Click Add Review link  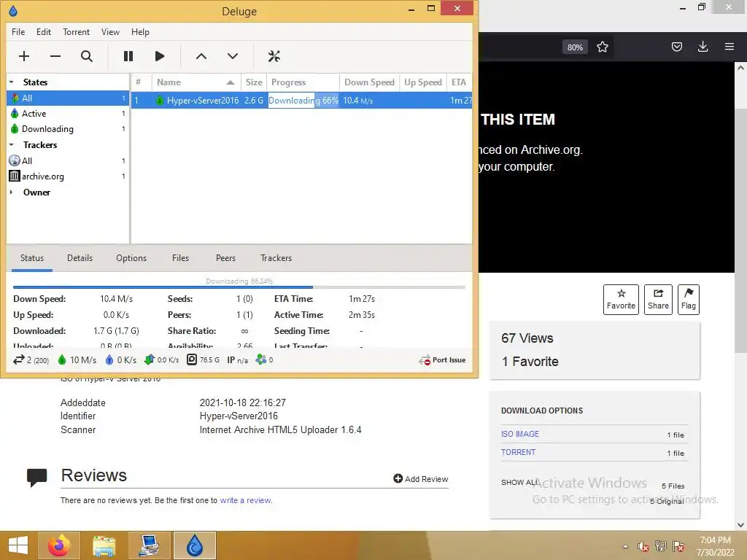tap(421, 478)
